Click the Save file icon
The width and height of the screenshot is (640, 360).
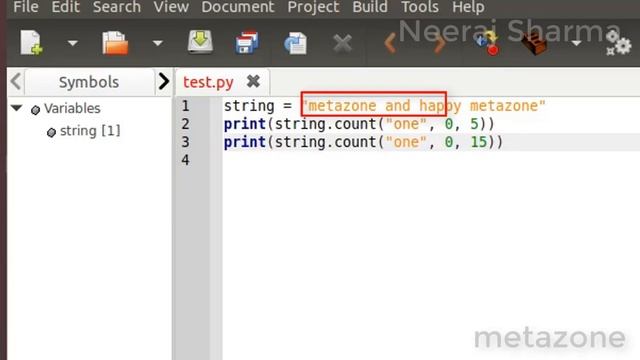(x=200, y=42)
